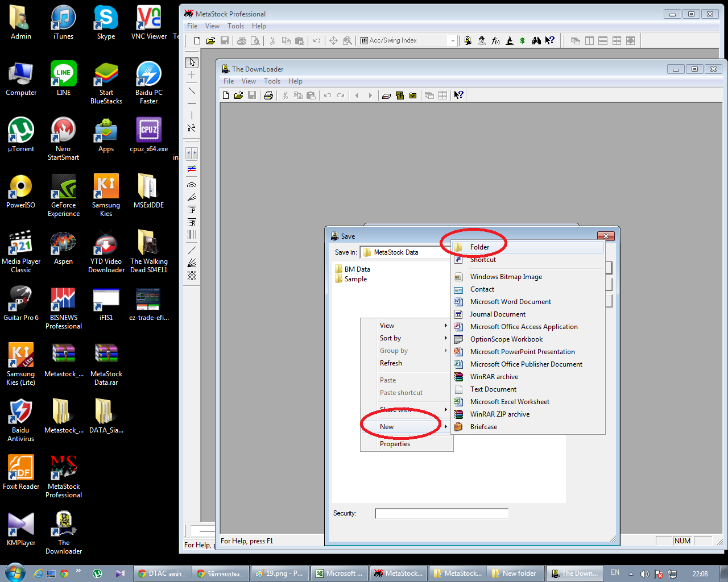Click Refresh in context menu

click(407, 363)
